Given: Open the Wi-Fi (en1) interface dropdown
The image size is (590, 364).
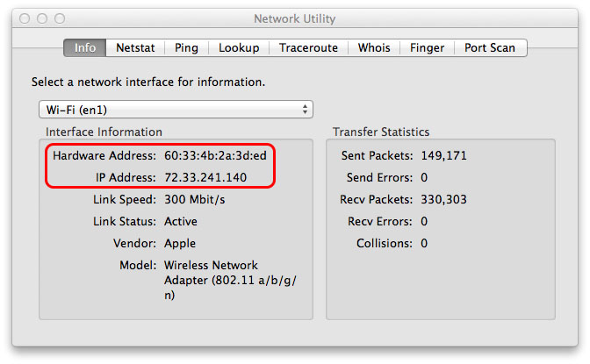Looking at the screenshot, I should point(176,110).
